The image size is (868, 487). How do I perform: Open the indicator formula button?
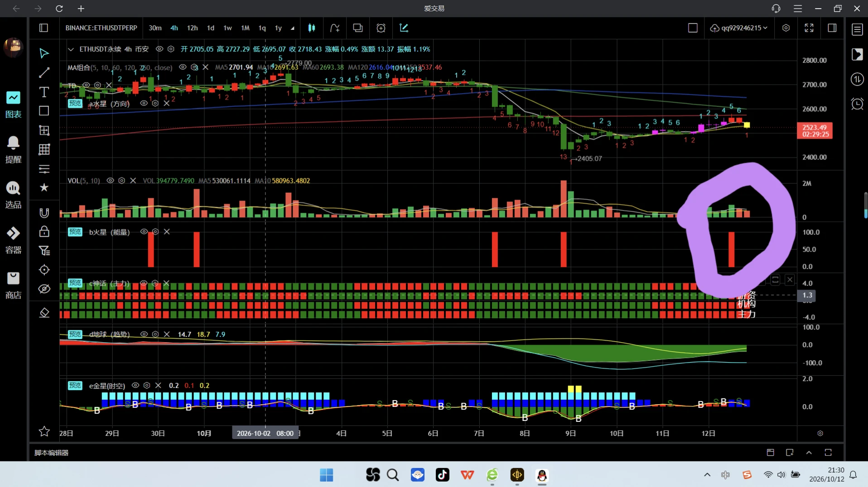[335, 28]
